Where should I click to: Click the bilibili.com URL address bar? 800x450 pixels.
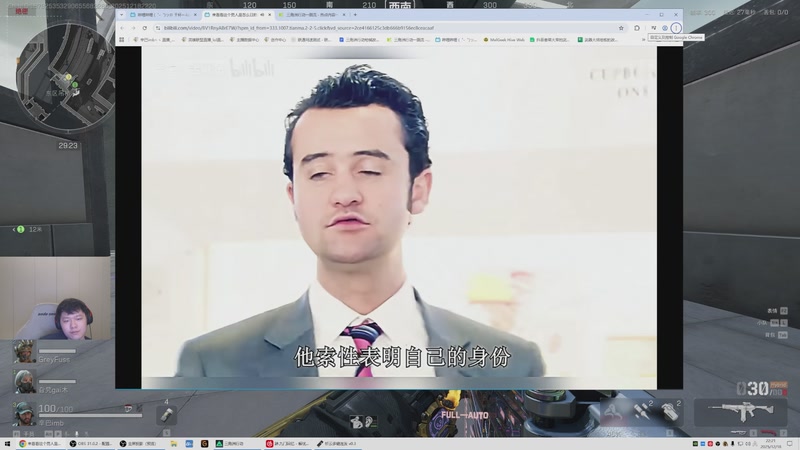(388, 28)
